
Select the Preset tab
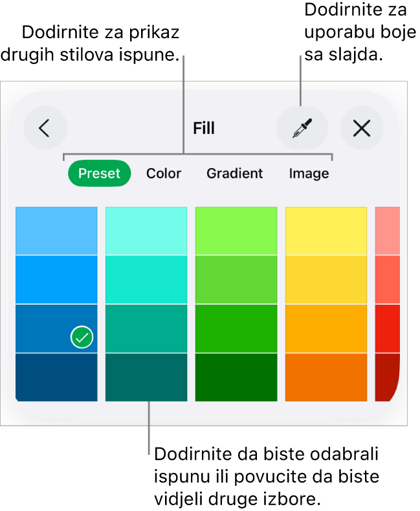(99, 173)
